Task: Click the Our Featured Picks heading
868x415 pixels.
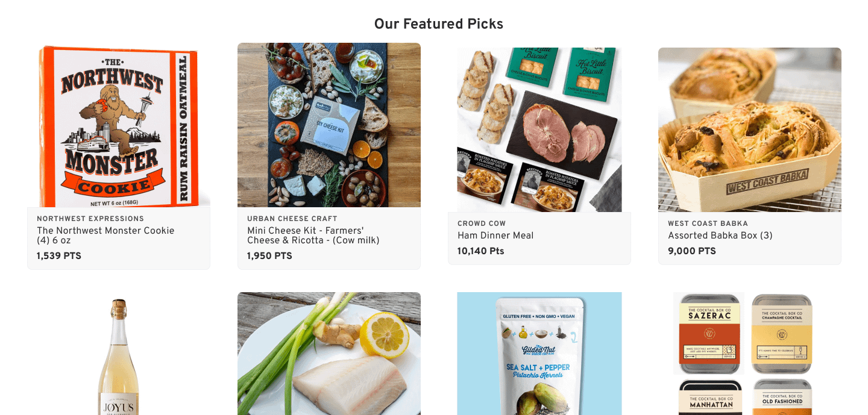Action: coord(439,24)
